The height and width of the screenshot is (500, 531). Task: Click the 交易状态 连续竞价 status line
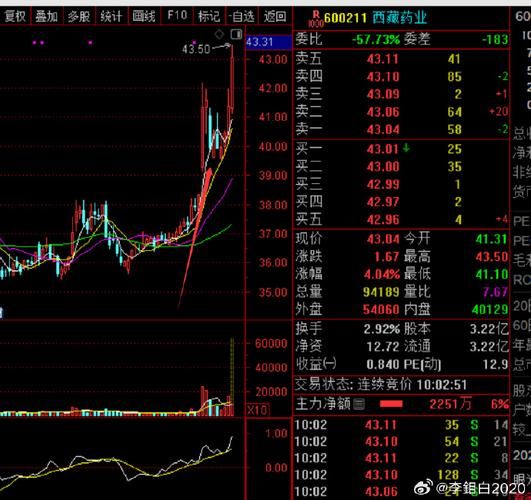tap(381, 384)
